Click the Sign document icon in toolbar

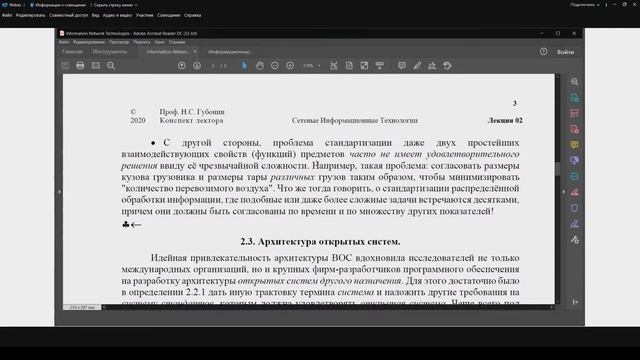432,66
